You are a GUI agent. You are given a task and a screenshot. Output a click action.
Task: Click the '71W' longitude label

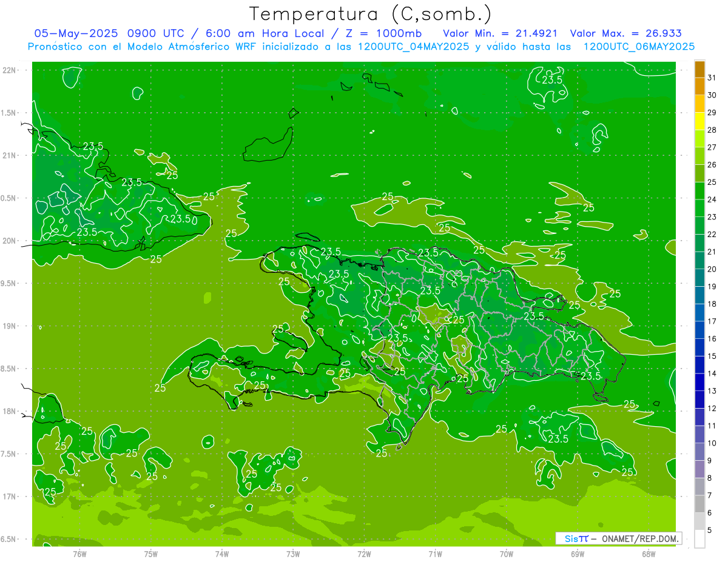[435, 554]
